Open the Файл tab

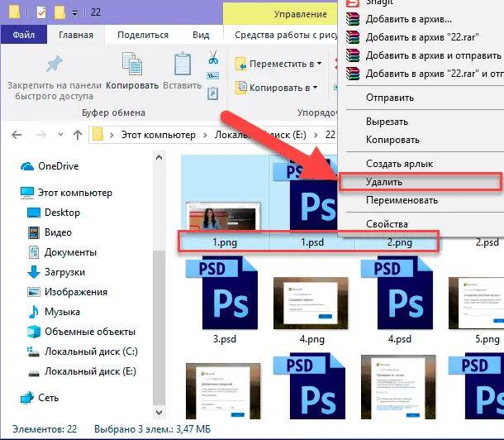(x=24, y=35)
